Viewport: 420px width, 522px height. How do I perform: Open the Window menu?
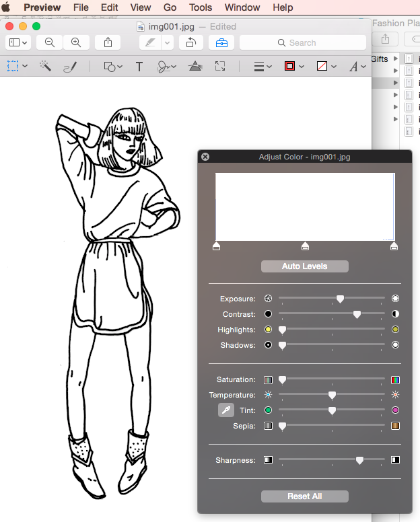coord(242,7)
